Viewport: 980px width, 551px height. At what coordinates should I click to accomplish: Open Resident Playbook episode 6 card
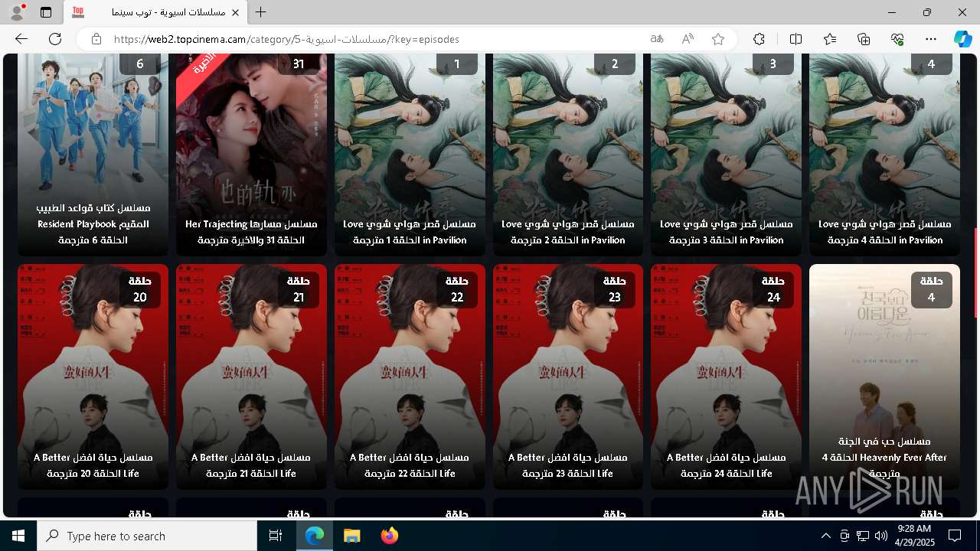pyautogui.click(x=93, y=155)
